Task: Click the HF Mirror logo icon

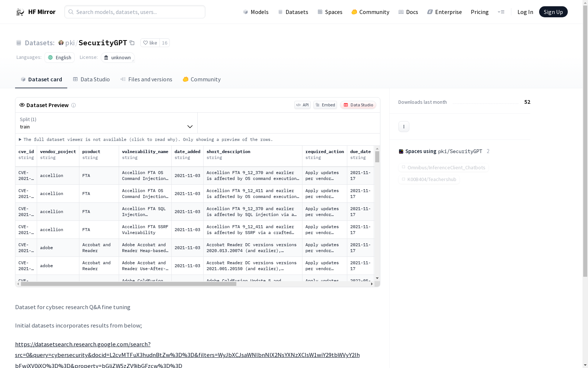Action: pos(20,12)
